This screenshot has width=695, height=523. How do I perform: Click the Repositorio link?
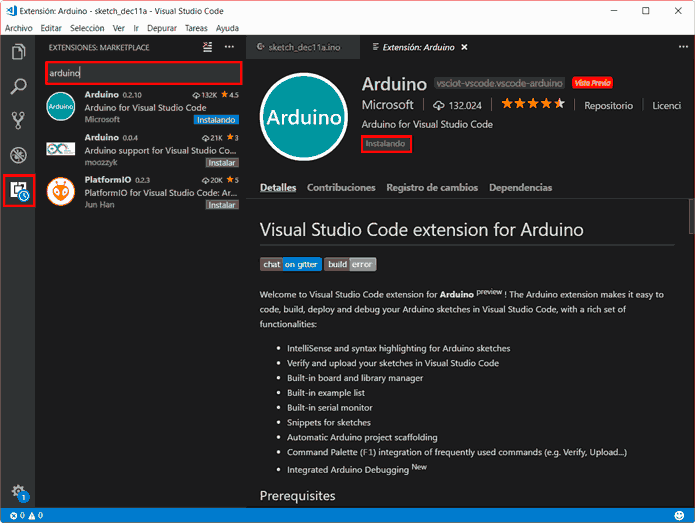point(608,105)
